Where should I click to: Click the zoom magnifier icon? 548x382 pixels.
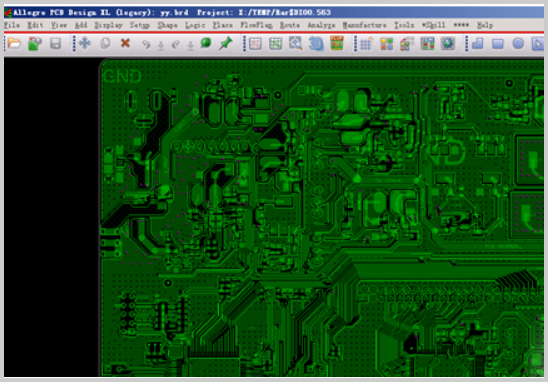(296, 44)
